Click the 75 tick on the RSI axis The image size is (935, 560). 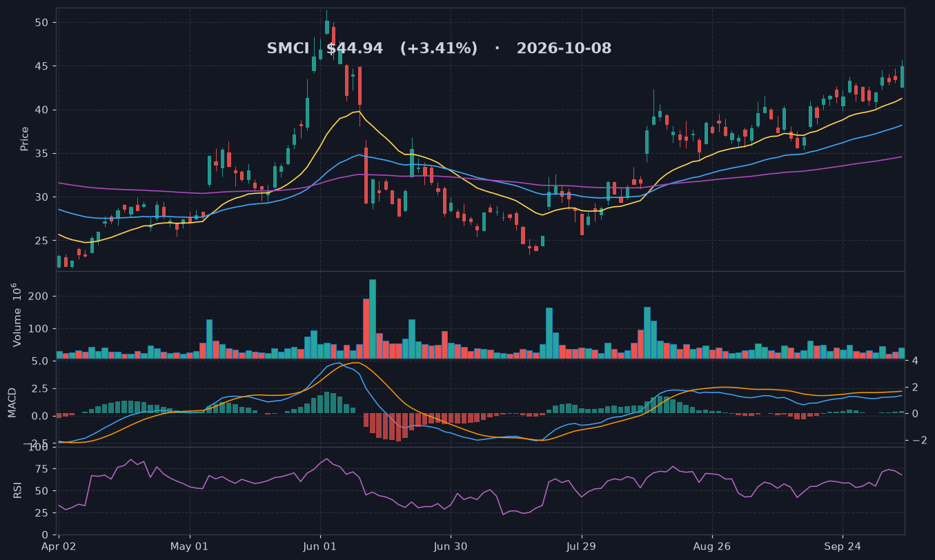pyautogui.click(x=43, y=470)
